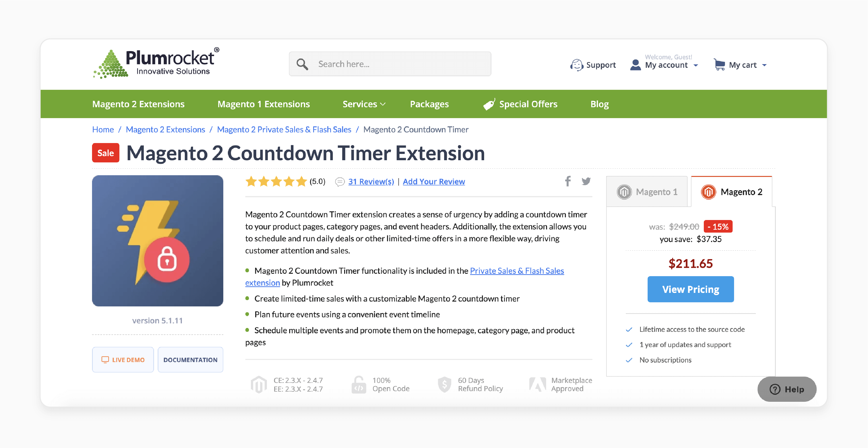868x448 pixels.
Task: Click the Twitter share icon
Action: coord(586,181)
